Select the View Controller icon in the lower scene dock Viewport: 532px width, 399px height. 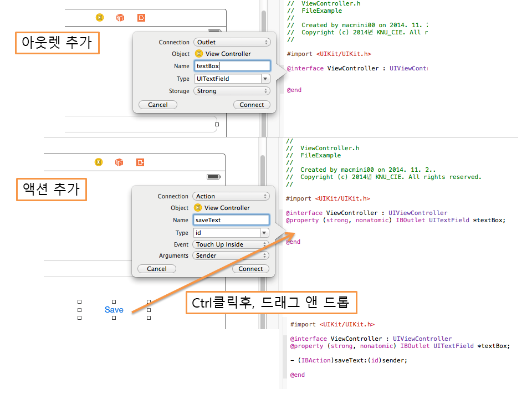point(99,162)
